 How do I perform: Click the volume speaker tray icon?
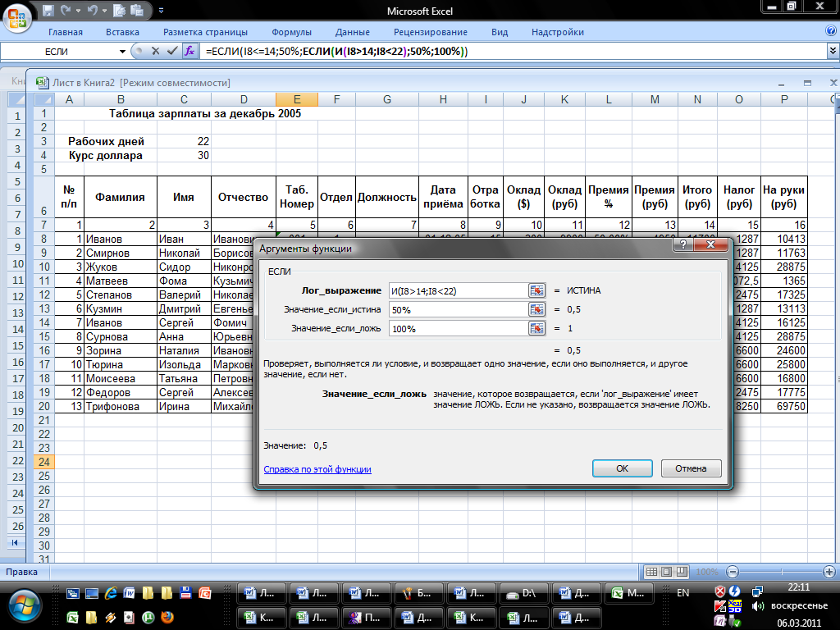click(757, 606)
